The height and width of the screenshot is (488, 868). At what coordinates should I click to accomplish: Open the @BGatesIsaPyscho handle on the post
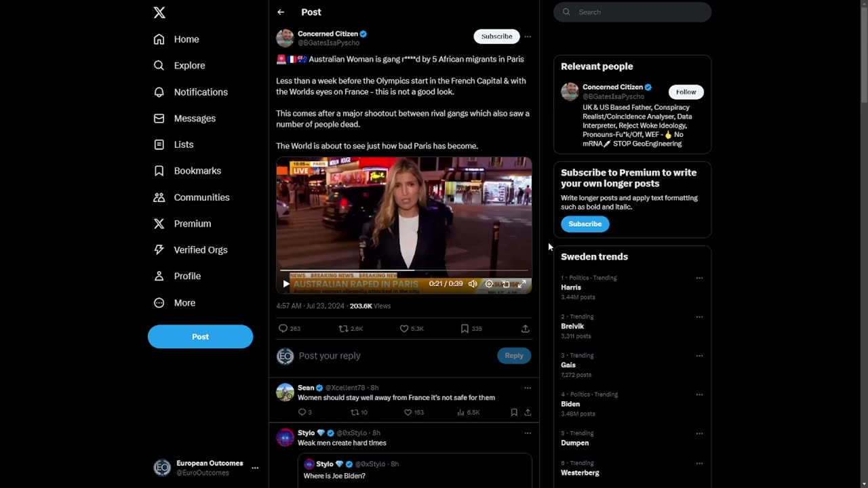coord(328,43)
